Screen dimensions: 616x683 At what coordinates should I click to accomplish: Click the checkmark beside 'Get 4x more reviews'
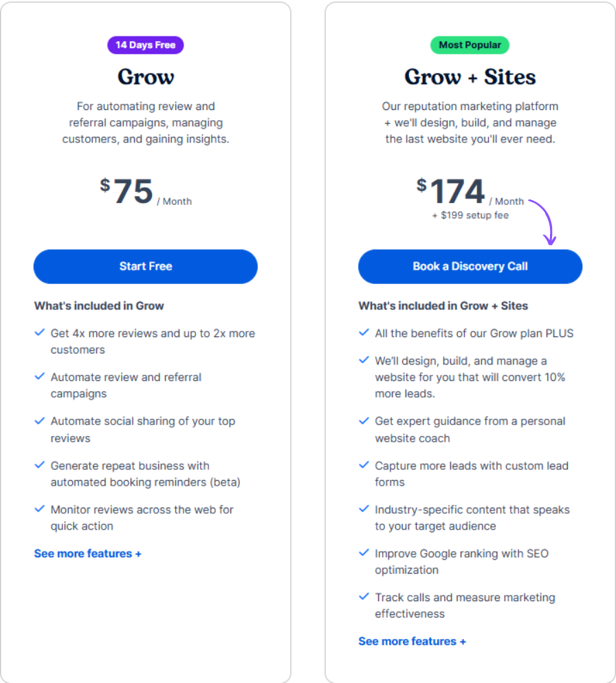coord(40,332)
